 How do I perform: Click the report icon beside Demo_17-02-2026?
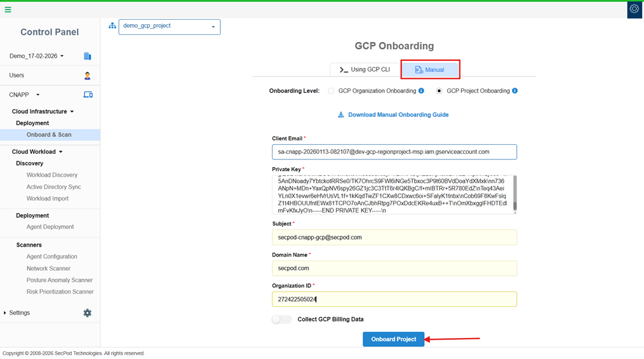click(x=88, y=57)
